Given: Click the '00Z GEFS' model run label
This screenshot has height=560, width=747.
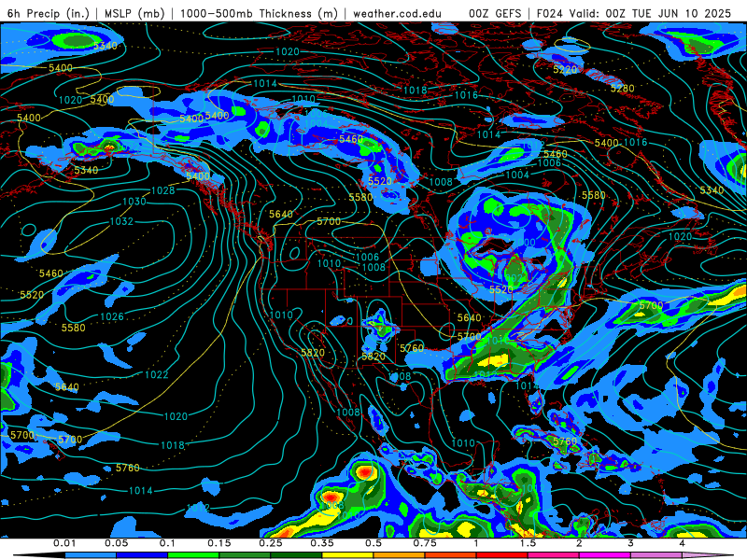Looking at the screenshot, I should click(495, 13).
